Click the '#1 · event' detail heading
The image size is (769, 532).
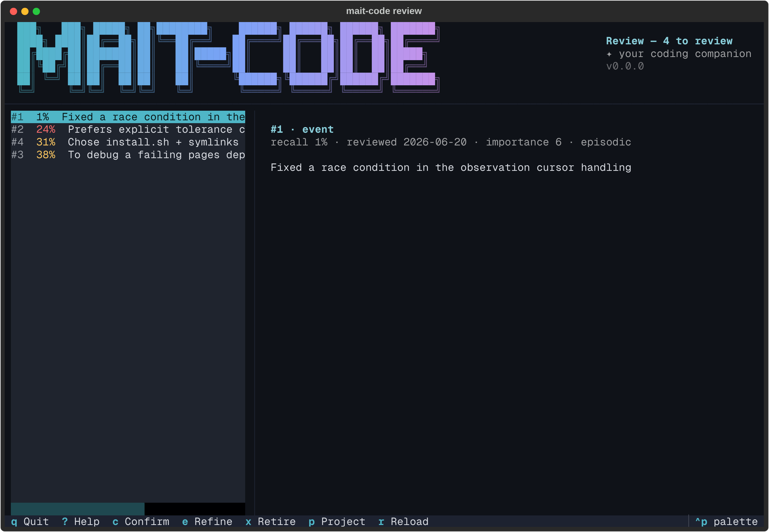tap(302, 129)
